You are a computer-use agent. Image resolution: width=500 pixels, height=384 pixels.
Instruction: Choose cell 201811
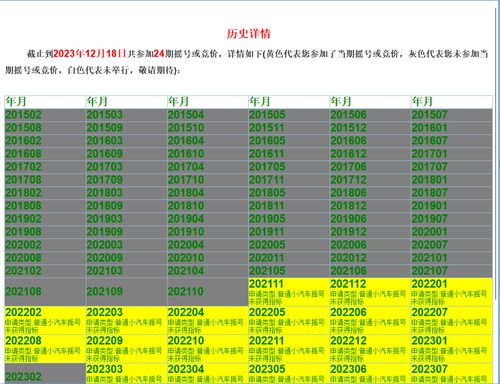click(289, 206)
